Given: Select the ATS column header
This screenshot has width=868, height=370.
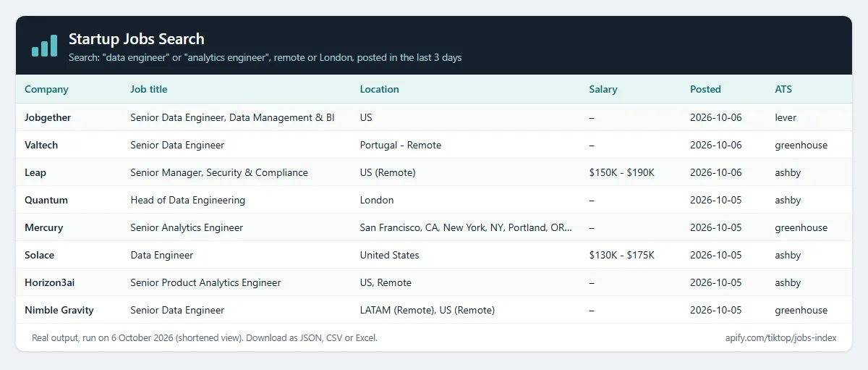Looking at the screenshot, I should (x=783, y=90).
